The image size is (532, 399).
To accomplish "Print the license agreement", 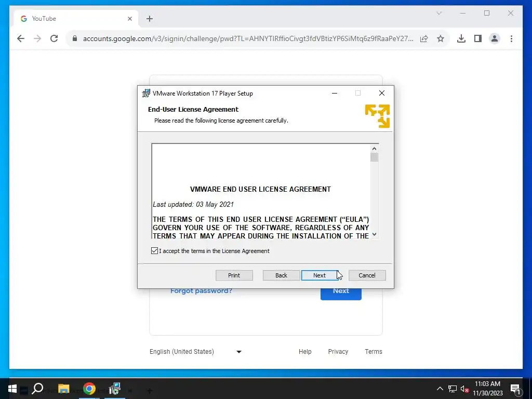I will click(x=234, y=275).
